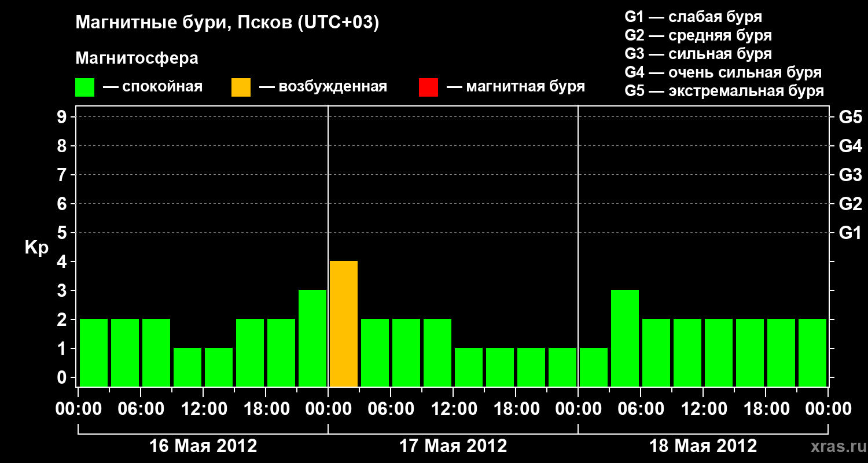Click the 'Магнитосфера' heading
This screenshot has width=868, height=463.
click(137, 58)
